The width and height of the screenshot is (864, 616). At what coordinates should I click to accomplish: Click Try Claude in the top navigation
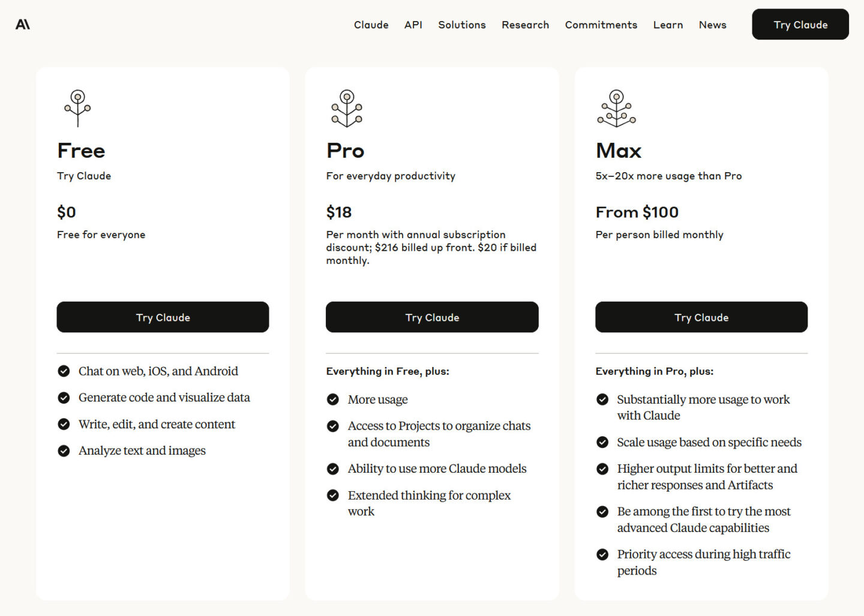pyautogui.click(x=800, y=24)
